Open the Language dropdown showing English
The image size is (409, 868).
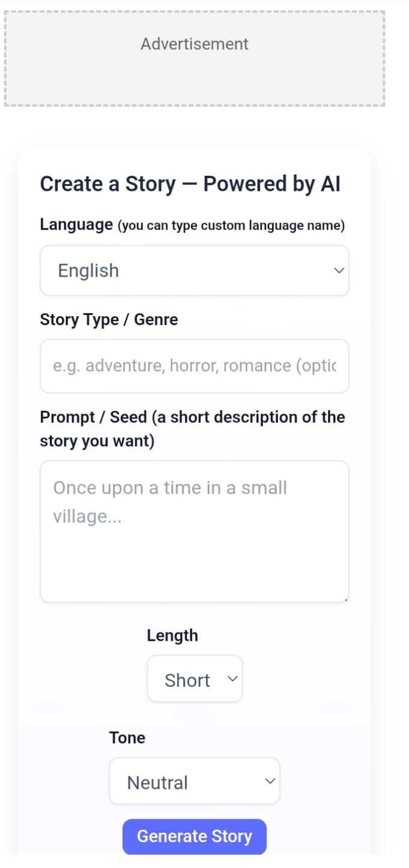(x=193, y=271)
